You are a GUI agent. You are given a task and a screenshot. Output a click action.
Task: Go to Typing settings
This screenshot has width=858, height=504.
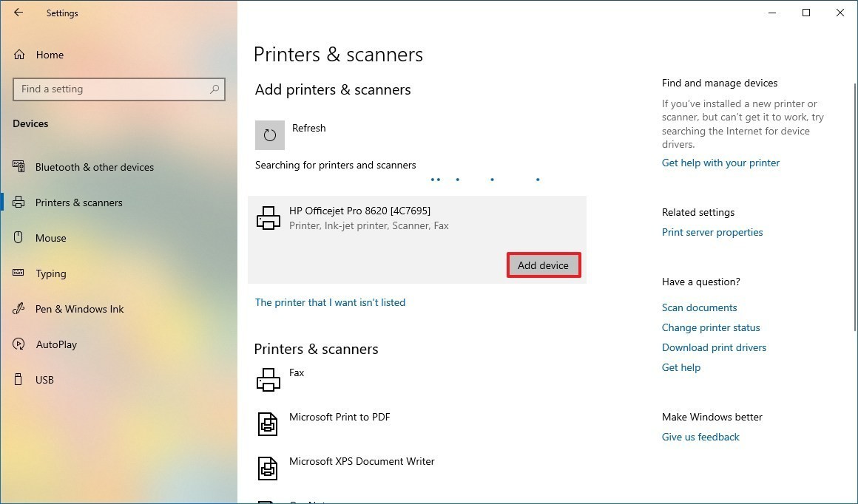point(51,273)
